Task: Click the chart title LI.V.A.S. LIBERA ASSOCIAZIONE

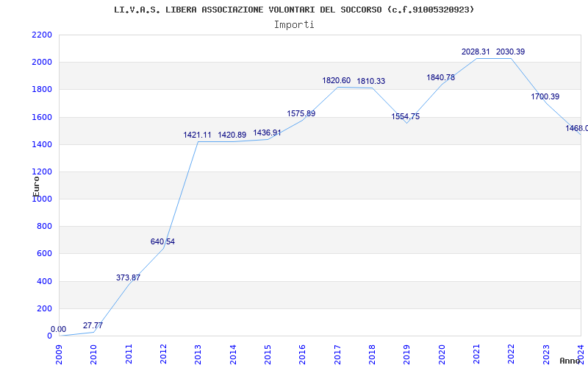Action: coord(294,10)
